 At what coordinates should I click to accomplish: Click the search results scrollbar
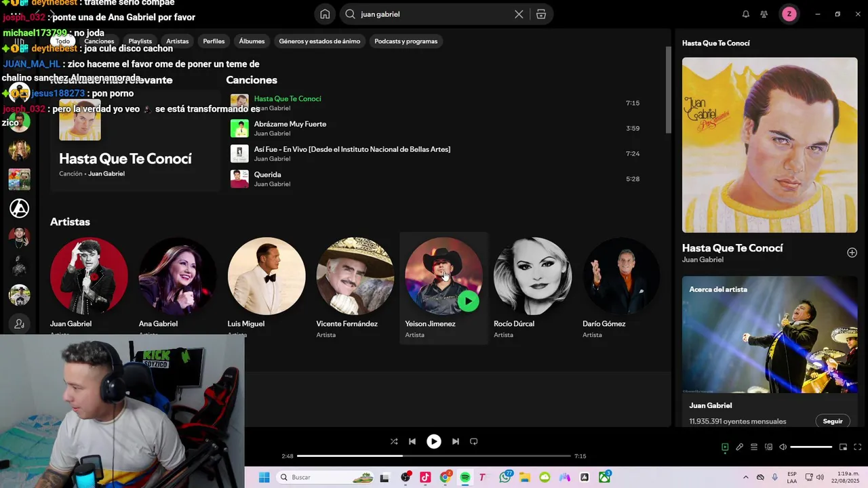coord(668,89)
